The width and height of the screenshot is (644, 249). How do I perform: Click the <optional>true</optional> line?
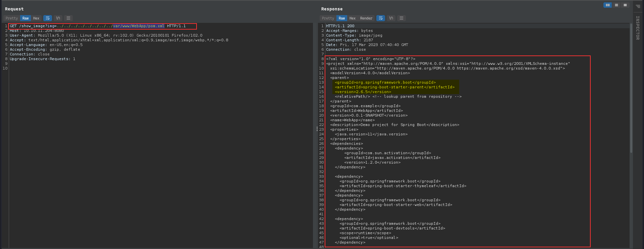tap(369, 238)
